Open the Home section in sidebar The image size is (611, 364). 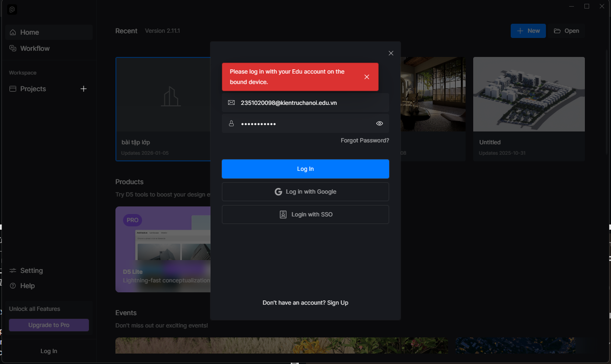pos(29,32)
